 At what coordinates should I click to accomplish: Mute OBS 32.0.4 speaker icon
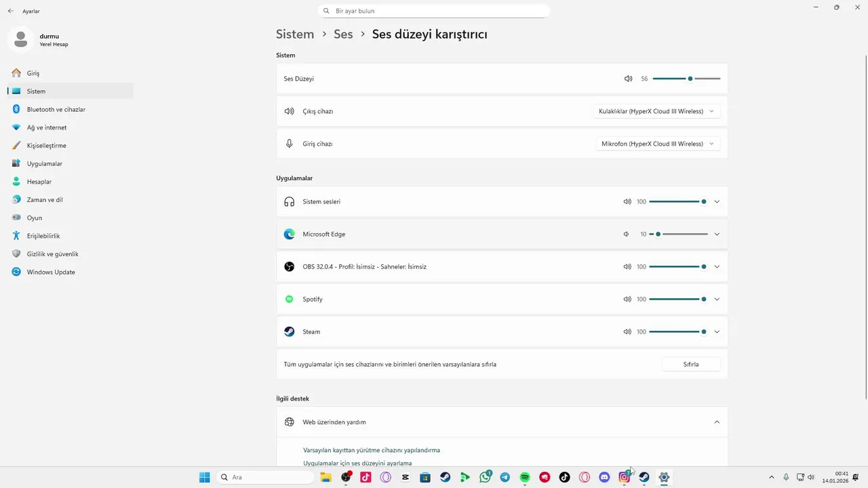click(627, 267)
